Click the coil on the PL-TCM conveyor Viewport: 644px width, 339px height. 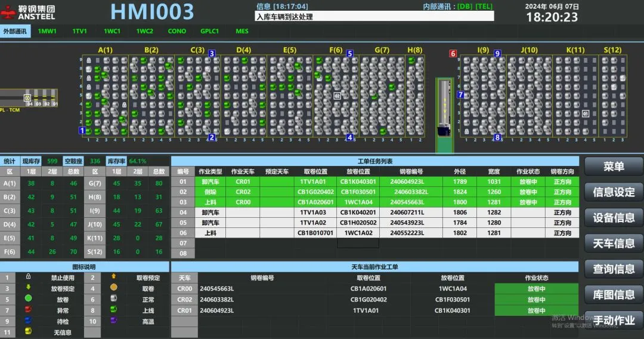[27, 97]
